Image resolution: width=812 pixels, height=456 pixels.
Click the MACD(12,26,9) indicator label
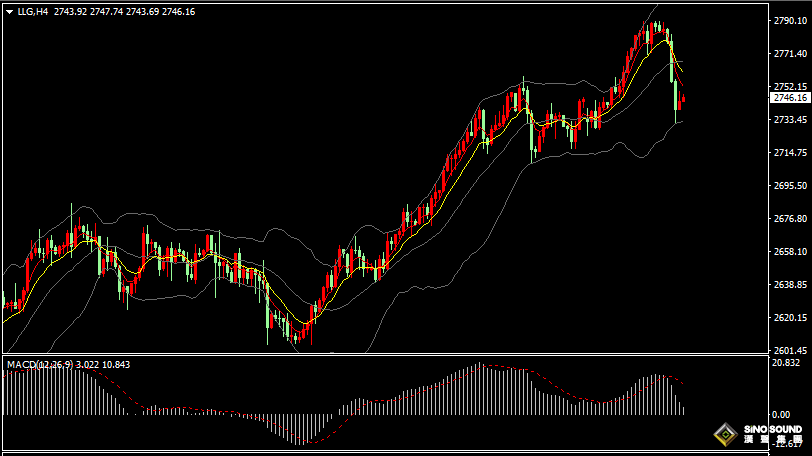click(40, 365)
